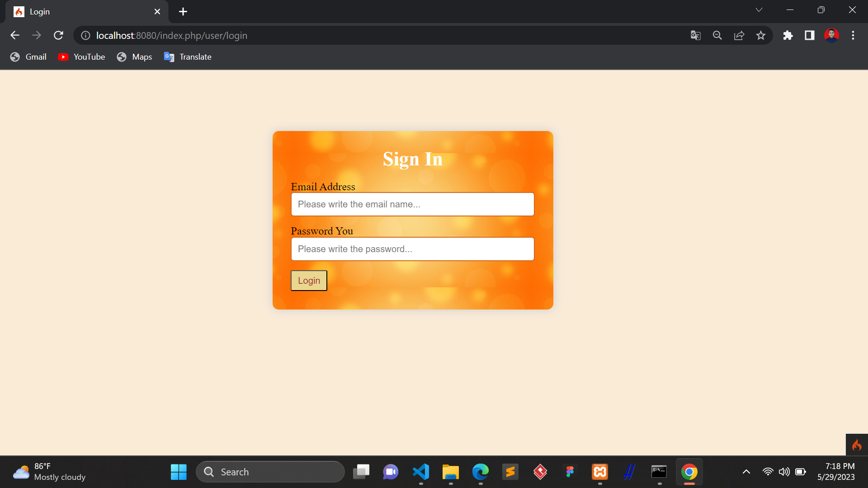Click the CodeIgniter flame badge bottom right

point(857,445)
